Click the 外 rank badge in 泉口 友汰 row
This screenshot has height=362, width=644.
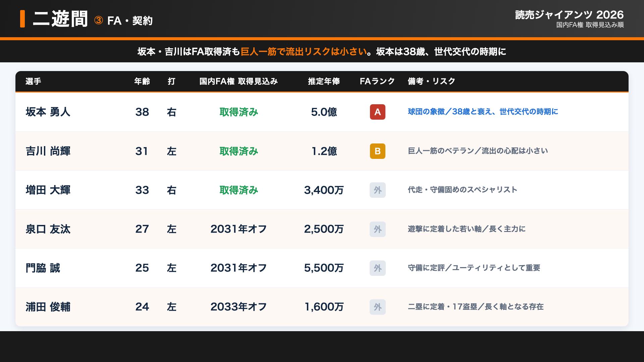tap(377, 229)
